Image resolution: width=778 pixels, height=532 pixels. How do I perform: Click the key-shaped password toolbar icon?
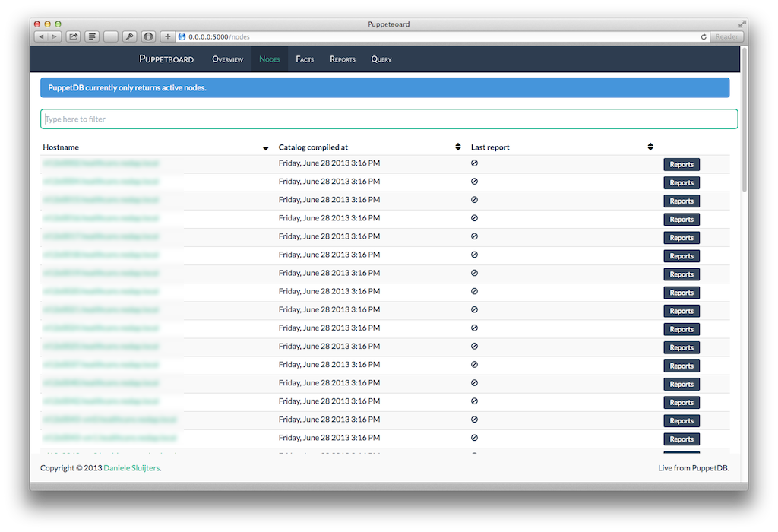(130, 36)
